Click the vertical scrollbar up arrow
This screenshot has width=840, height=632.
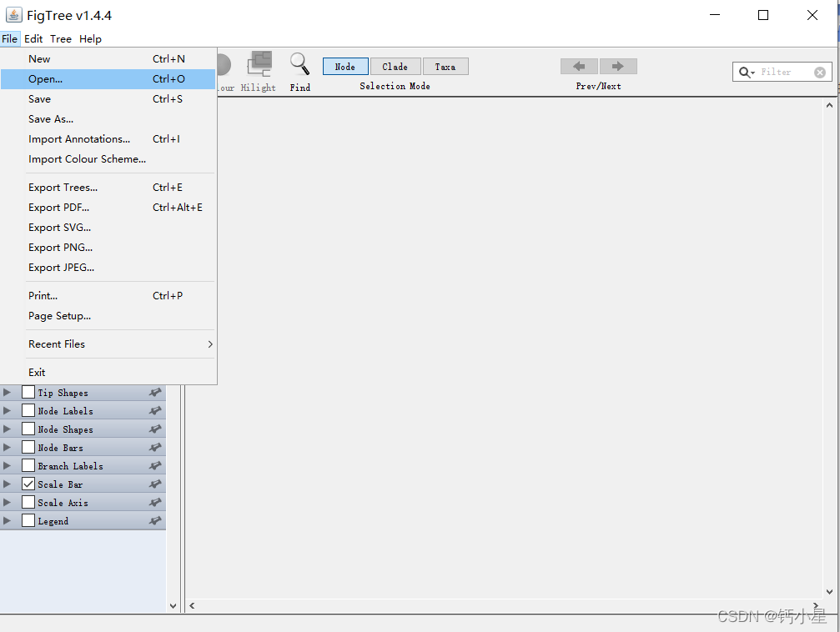[x=829, y=105]
